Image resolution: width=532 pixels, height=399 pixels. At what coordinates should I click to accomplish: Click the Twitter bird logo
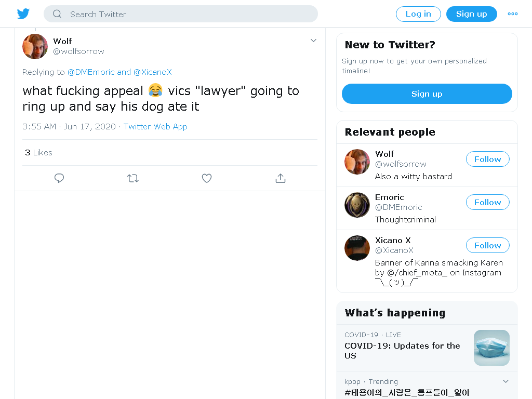23,14
